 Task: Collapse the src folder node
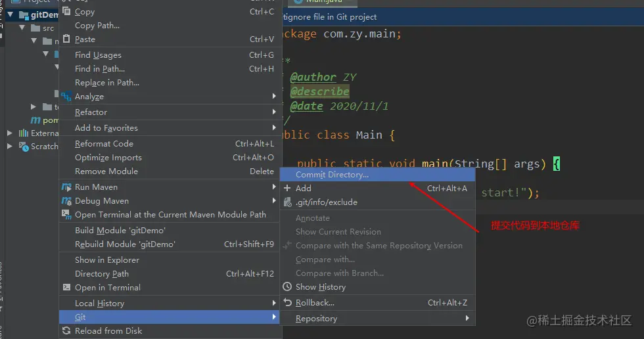22,28
